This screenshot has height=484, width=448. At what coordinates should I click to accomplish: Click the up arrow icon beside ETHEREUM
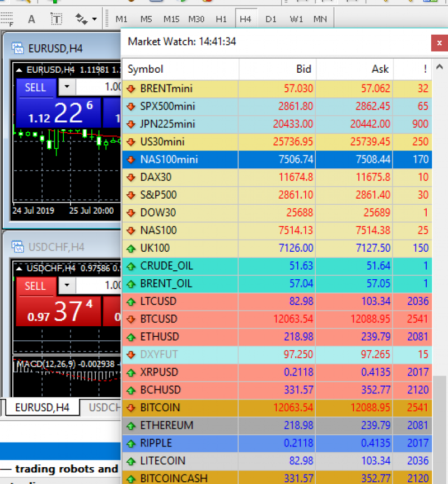coord(131,426)
